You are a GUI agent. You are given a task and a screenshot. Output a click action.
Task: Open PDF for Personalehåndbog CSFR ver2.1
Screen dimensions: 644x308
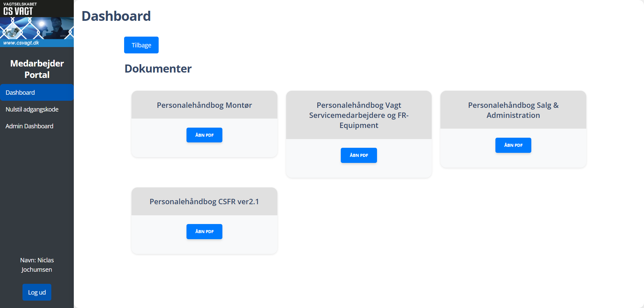204,231
